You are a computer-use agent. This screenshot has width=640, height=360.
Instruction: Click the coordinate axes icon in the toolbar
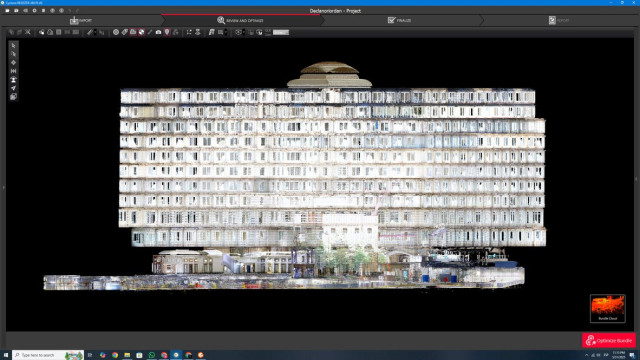coord(189,32)
